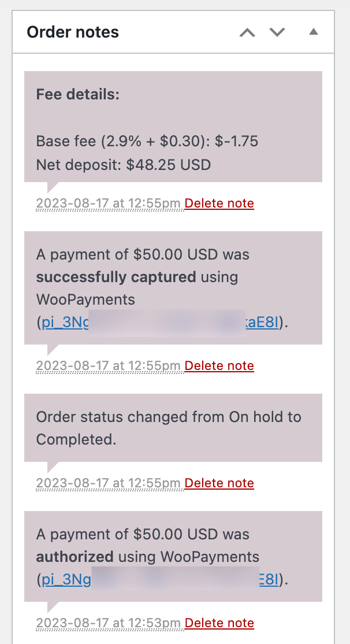
Task: Move the Order notes panel up
Action: [x=247, y=32]
